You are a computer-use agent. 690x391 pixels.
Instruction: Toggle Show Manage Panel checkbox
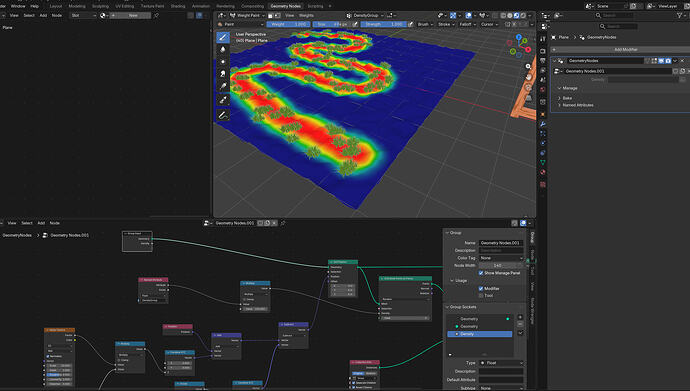pyautogui.click(x=481, y=273)
